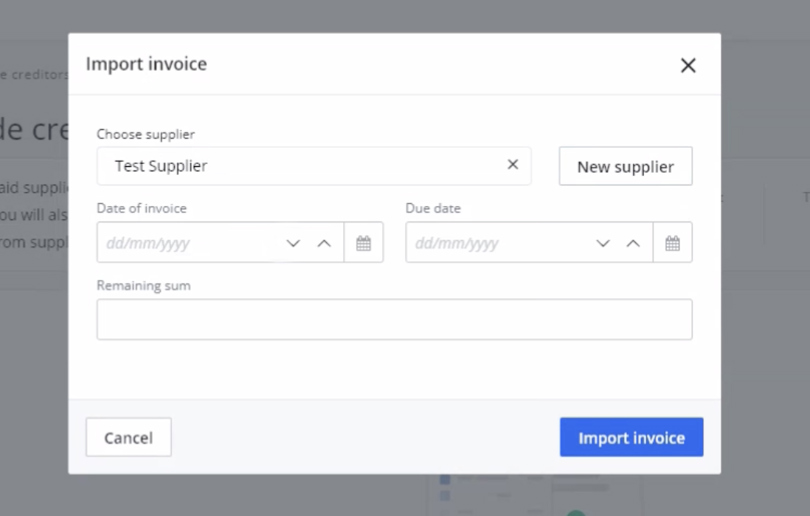
Task: Click the Date of invoice label
Action: click(142, 209)
